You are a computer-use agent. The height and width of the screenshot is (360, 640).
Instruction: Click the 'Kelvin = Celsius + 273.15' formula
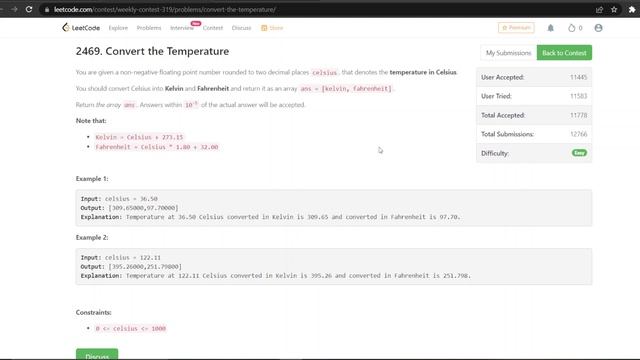[x=139, y=137]
